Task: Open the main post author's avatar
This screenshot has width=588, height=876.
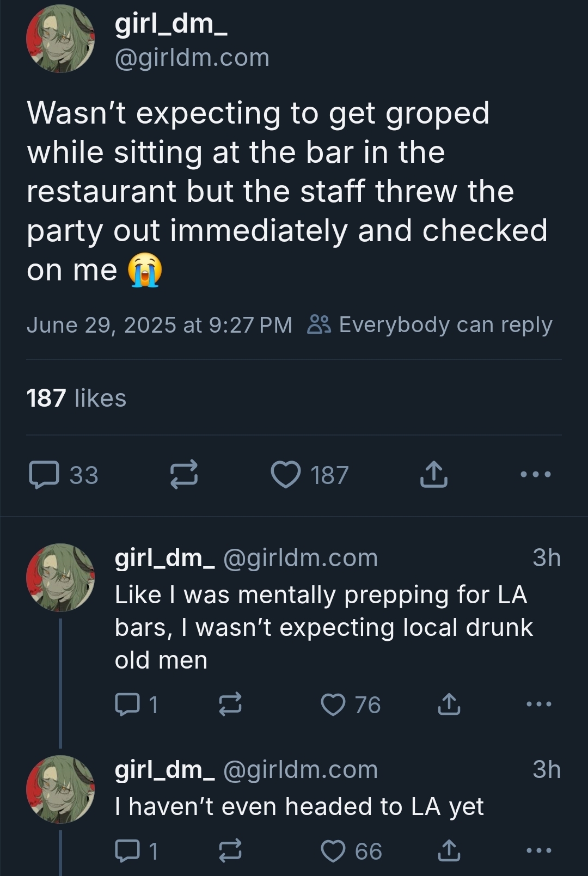Action: click(x=60, y=39)
